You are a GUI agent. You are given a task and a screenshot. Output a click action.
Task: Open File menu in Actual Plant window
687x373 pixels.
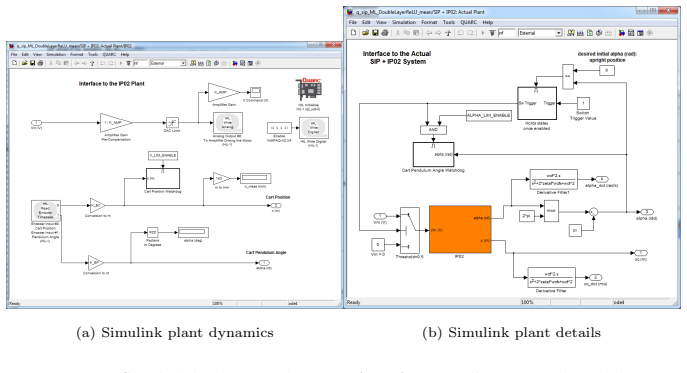[x=353, y=22]
